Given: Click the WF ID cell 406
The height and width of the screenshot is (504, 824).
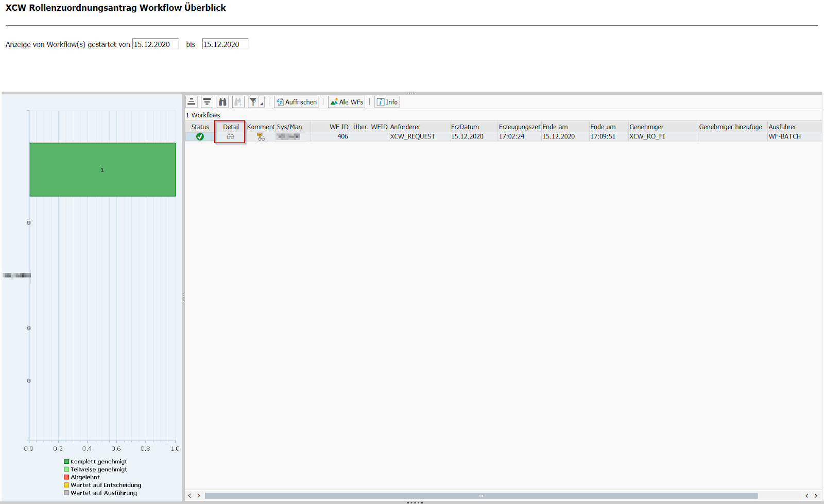Looking at the screenshot, I should coord(331,136).
